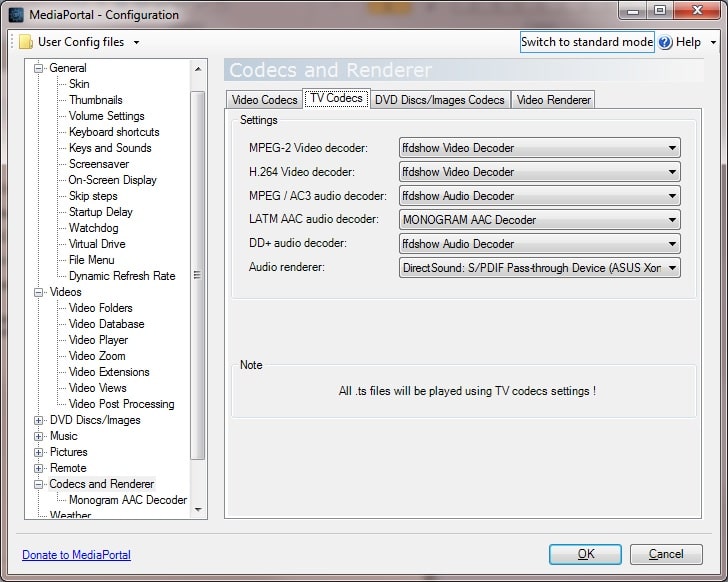Select the TV Codecs tab
This screenshot has width=728, height=582.
click(x=336, y=98)
